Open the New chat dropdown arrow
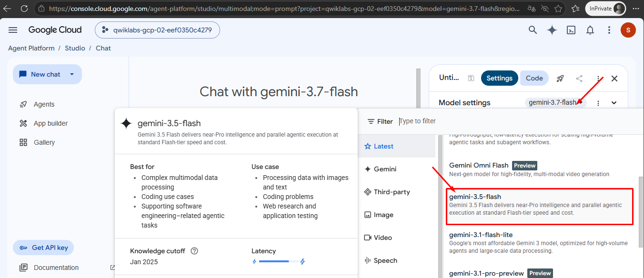 [72, 74]
